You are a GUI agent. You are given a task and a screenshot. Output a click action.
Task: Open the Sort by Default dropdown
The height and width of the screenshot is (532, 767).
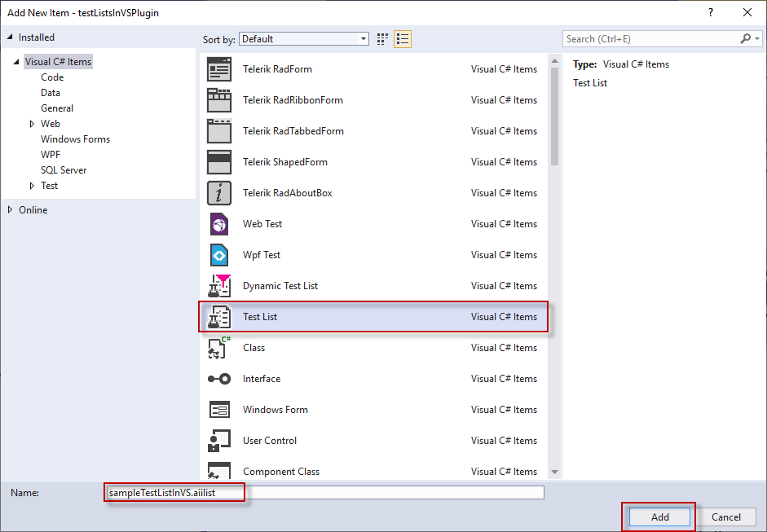click(x=304, y=39)
